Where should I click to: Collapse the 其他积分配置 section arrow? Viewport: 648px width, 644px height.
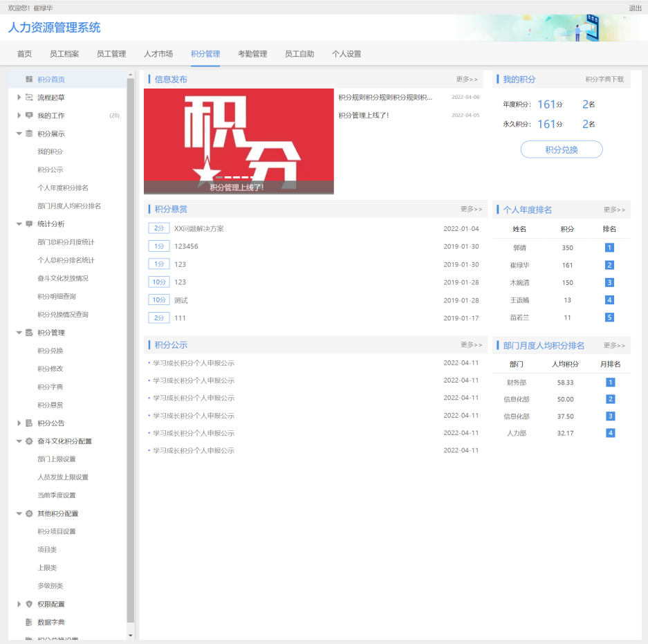[x=19, y=513]
